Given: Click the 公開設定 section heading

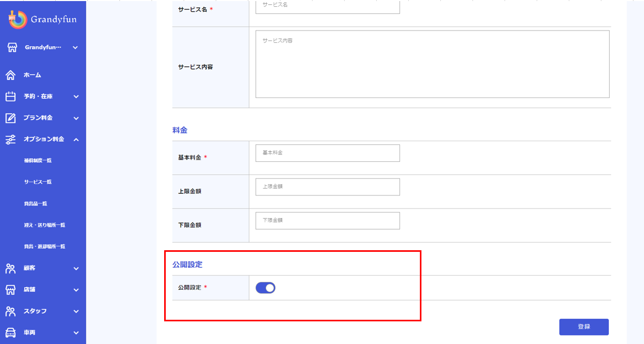Looking at the screenshot, I should (187, 264).
